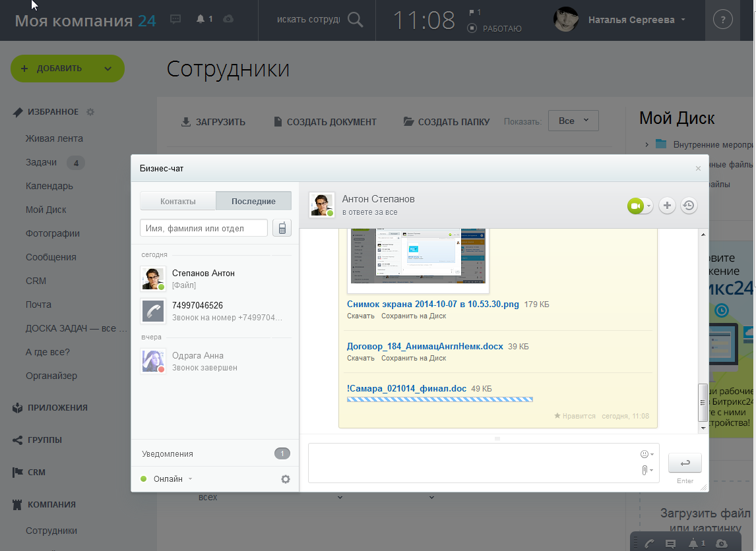The width and height of the screenshot is (756, 551).
Task: Click the message text input area
Action: click(x=484, y=463)
